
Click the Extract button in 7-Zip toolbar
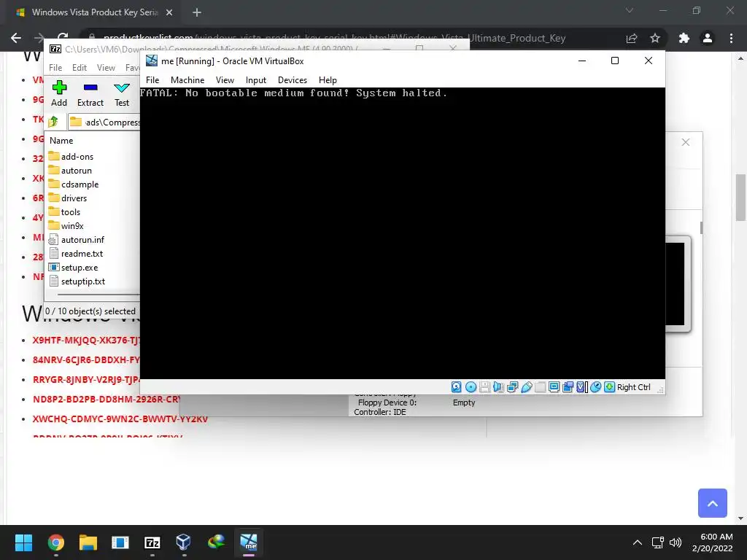(90, 94)
